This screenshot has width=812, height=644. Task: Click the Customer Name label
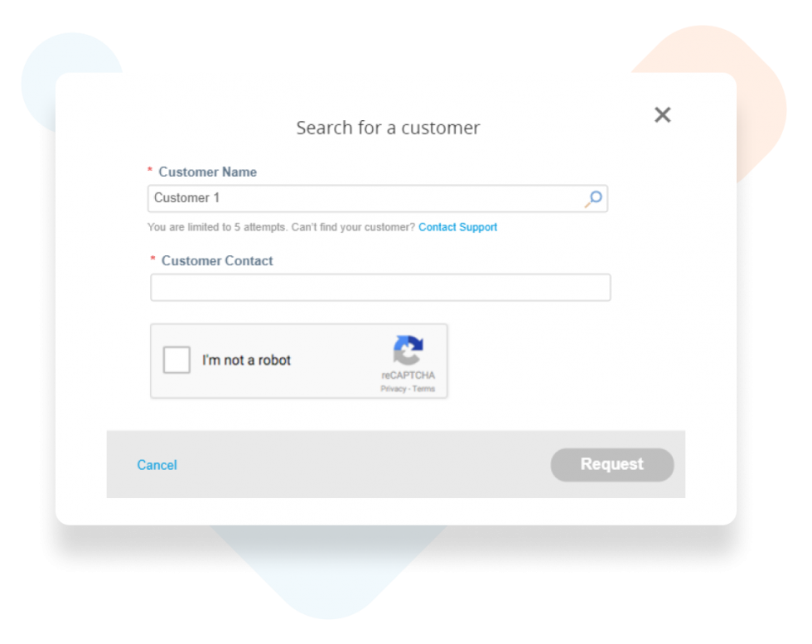208,172
